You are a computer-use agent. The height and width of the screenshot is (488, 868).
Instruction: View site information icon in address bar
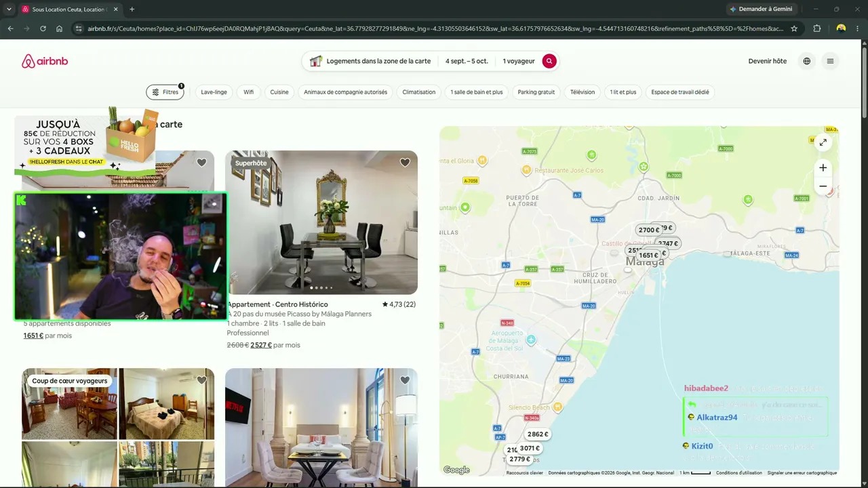79,28
